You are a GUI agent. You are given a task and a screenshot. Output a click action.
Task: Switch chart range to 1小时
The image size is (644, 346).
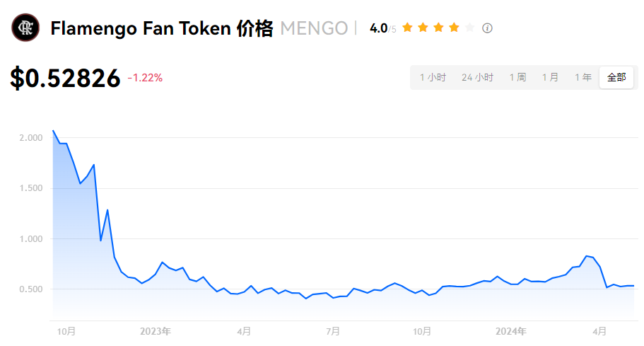coord(433,77)
